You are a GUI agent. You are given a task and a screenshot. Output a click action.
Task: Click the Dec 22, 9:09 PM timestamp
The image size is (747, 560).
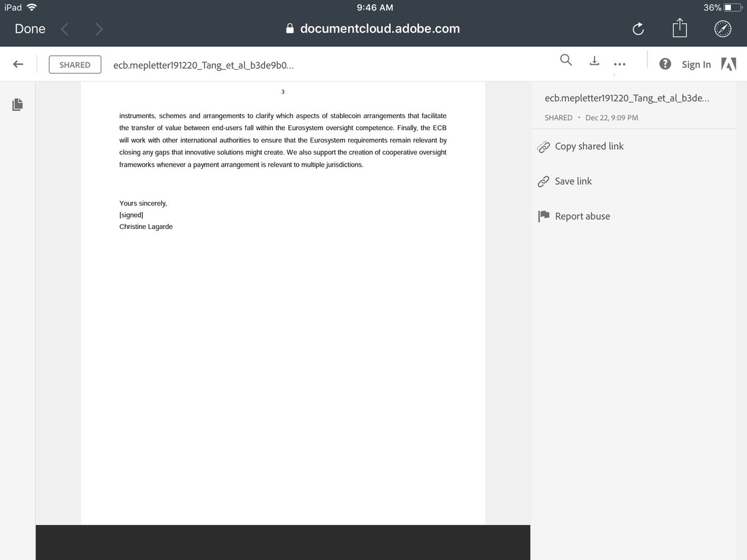[611, 118]
